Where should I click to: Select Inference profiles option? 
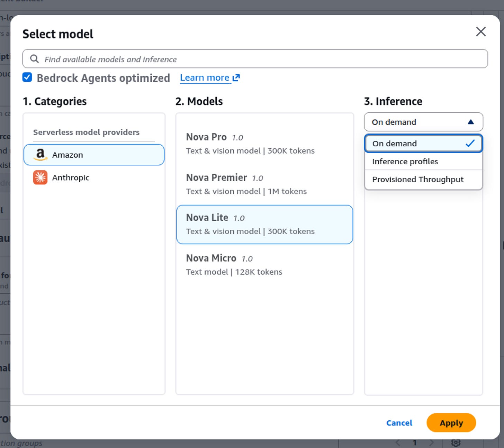(423, 161)
